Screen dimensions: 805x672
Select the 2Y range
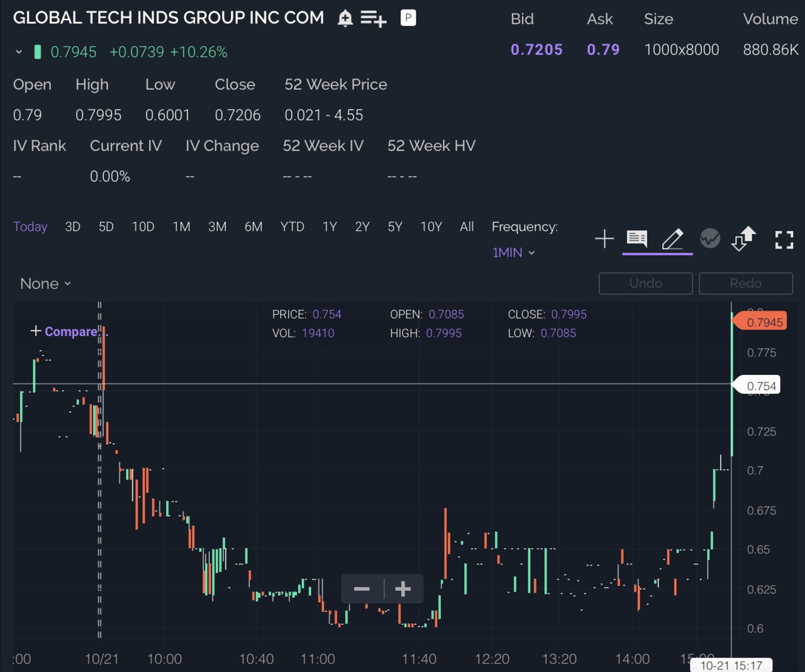coord(362,227)
